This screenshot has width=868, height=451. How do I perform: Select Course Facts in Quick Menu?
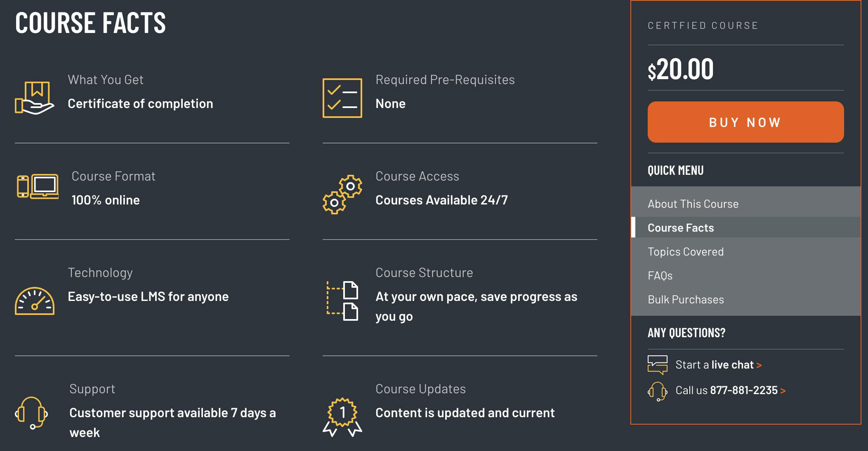[x=681, y=228]
